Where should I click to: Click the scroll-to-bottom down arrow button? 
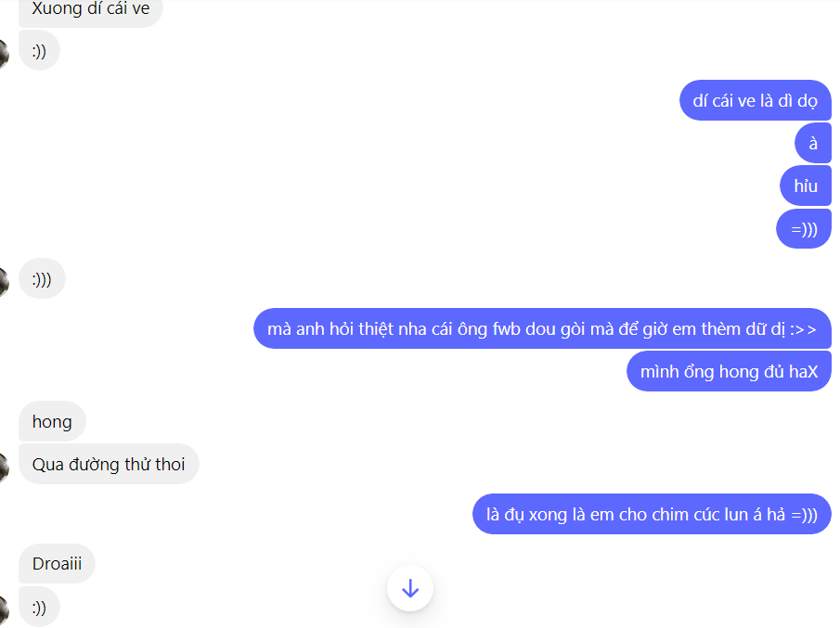click(410, 588)
